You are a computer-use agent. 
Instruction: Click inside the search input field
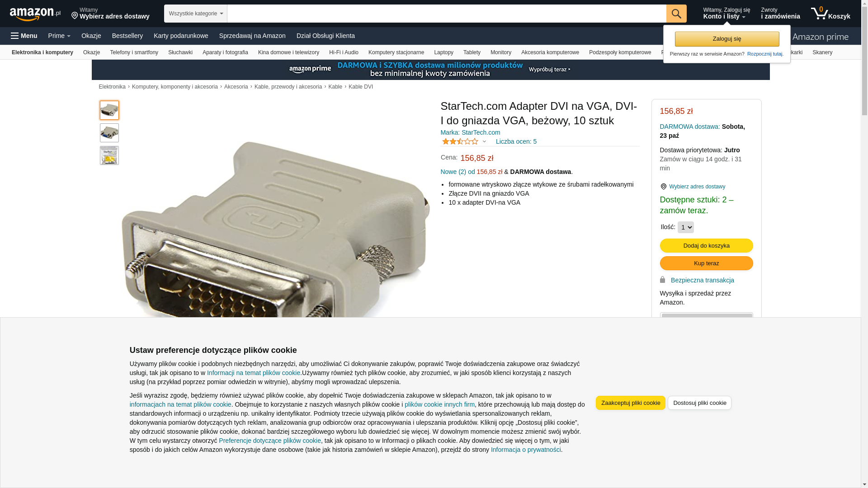pos(447,14)
